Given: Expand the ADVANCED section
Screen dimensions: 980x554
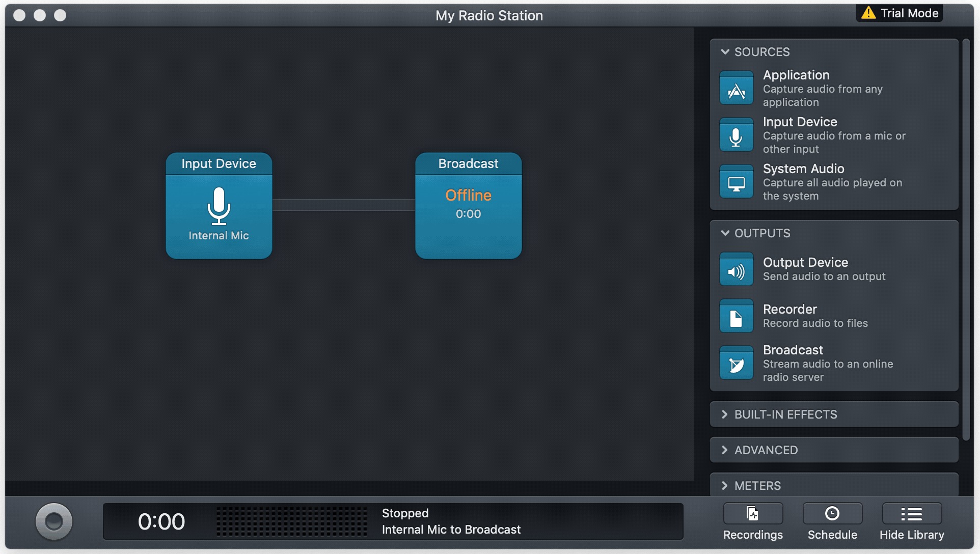Looking at the screenshot, I should (x=725, y=450).
